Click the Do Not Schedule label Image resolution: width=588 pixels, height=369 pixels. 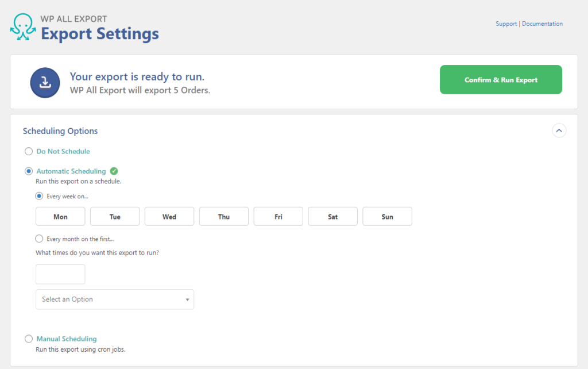[x=63, y=151]
